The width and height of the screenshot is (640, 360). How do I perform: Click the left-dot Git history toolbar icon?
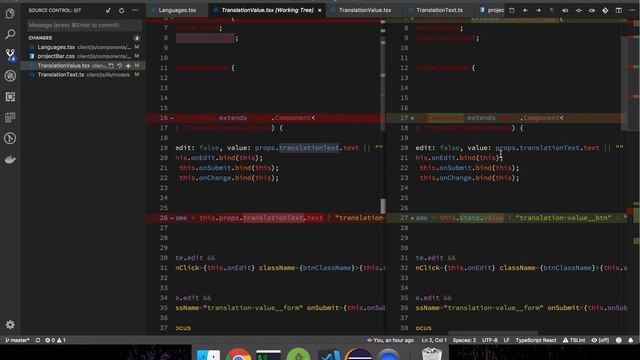point(565,10)
